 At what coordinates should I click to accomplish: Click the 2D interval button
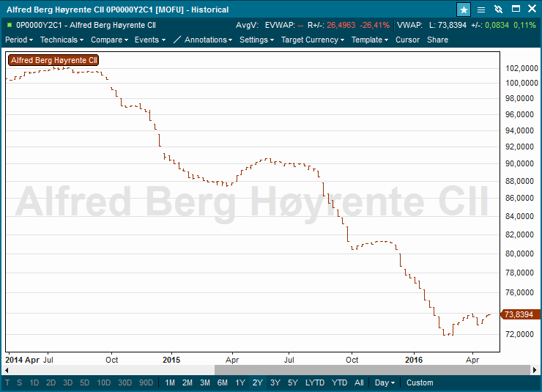click(51, 382)
